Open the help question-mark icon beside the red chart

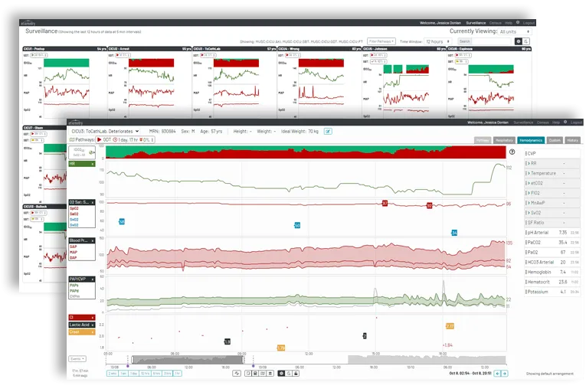tap(512, 152)
